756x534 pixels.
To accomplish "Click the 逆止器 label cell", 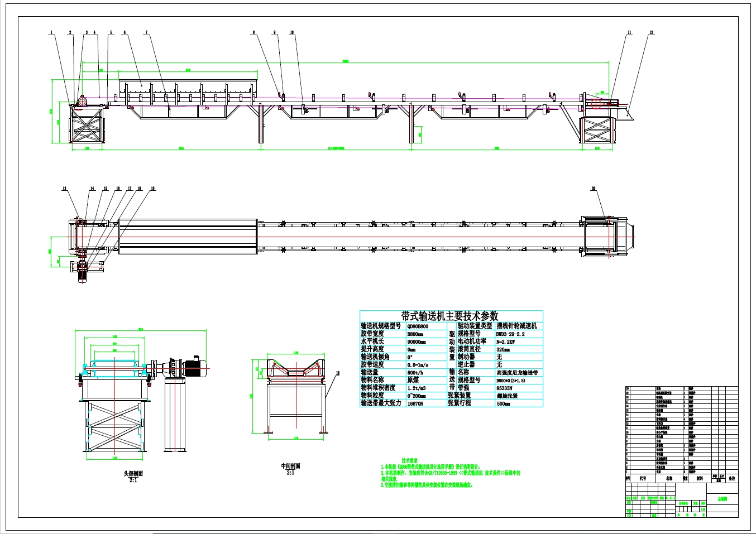I will (467, 364).
